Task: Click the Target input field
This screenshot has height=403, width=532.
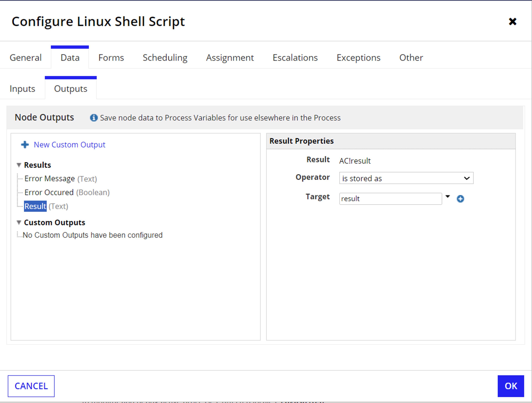Action: point(391,199)
